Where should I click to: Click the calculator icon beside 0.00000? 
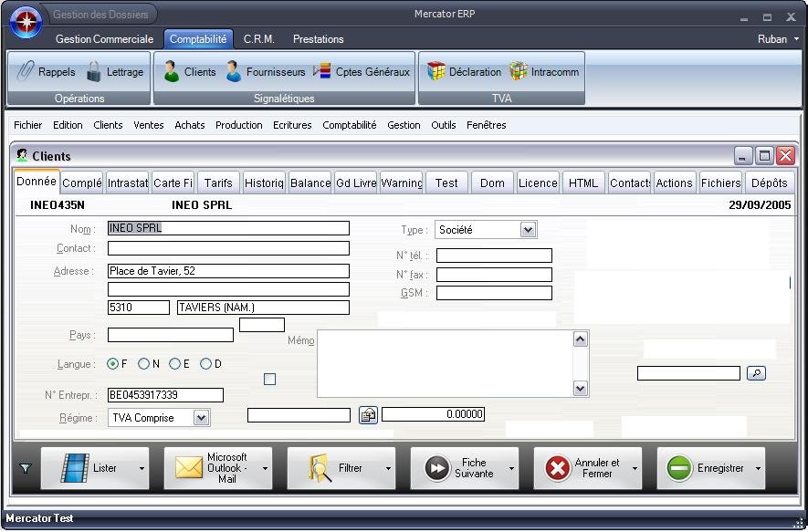[367, 415]
